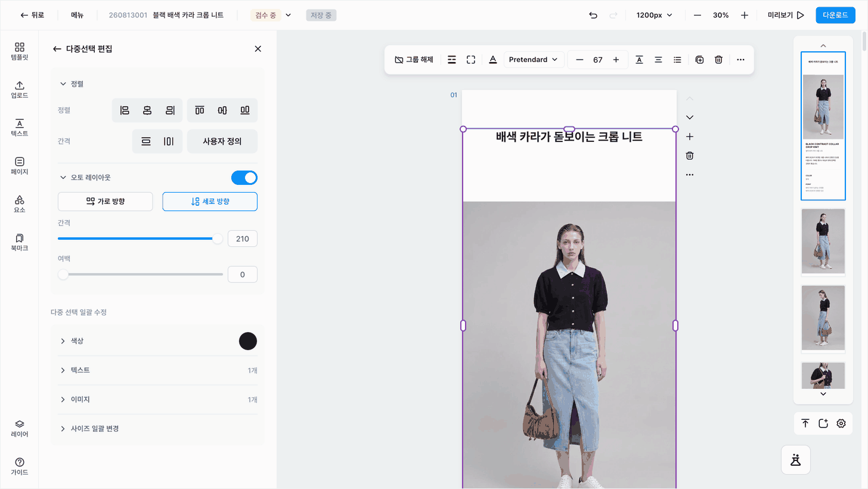The width and height of the screenshot is (868, 489).
Task: Open the Pretendard font dropdown
Action: pyautogui.click(x=534, y=60)
